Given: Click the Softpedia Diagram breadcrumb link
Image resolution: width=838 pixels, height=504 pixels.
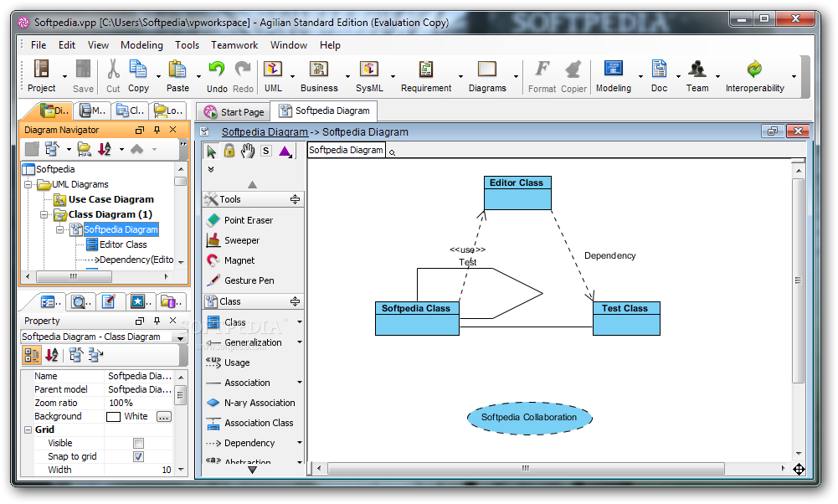Looking at the screenshot, I should coord(265,132).
